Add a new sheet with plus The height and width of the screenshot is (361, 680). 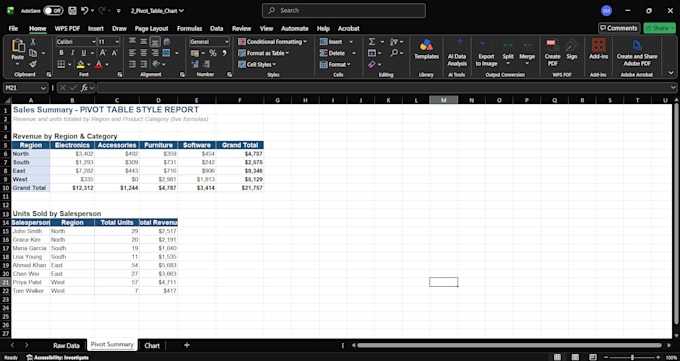click(186, 345)
